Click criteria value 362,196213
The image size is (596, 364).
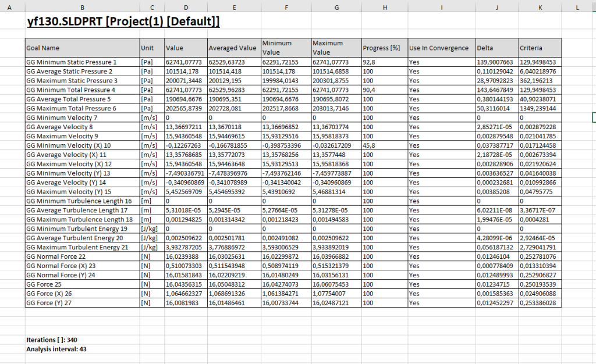click(540, 80)
